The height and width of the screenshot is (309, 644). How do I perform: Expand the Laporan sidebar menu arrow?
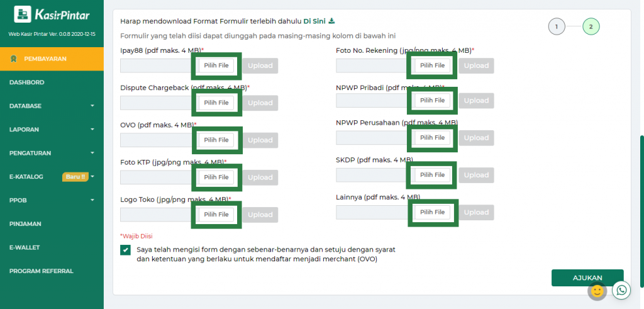pyautogui.click(x=92, y=130)
